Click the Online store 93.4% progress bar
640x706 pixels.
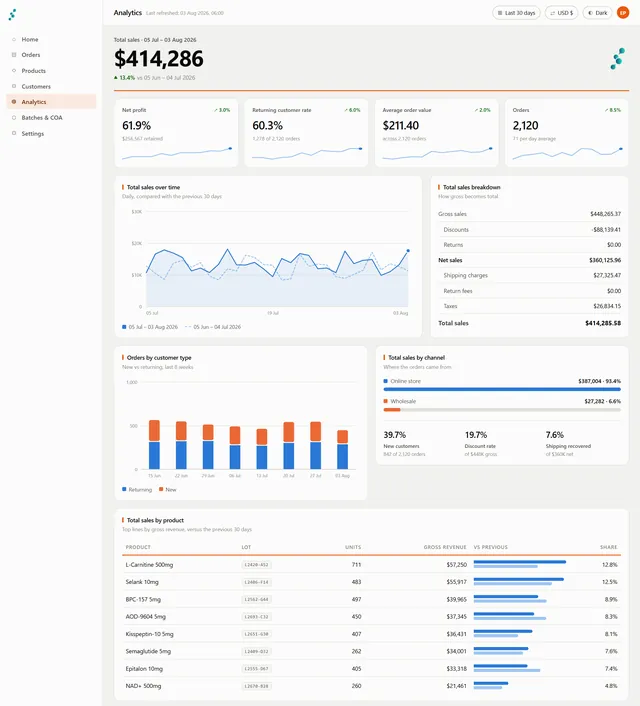point(502,389)
